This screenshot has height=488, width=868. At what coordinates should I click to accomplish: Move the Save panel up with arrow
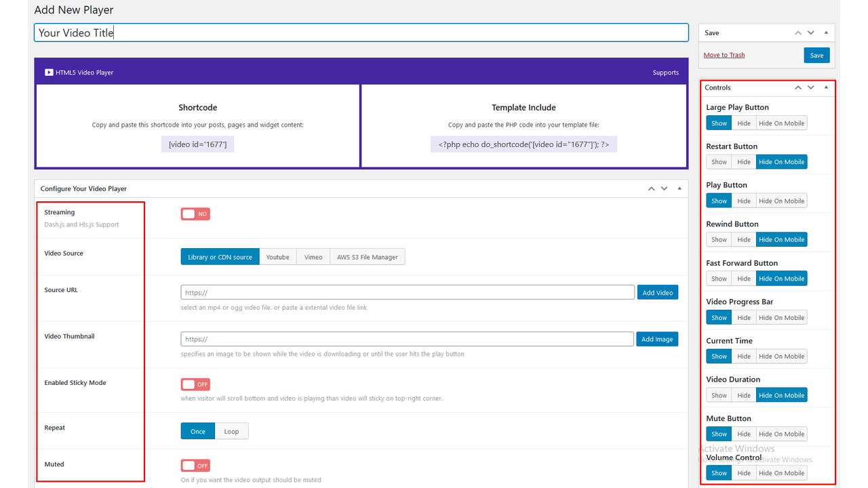798,33
